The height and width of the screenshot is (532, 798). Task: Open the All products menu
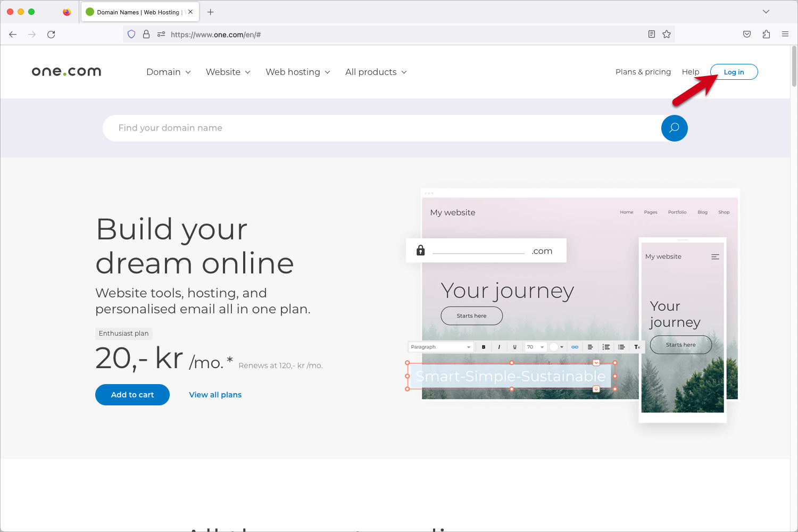coord(375,72)
